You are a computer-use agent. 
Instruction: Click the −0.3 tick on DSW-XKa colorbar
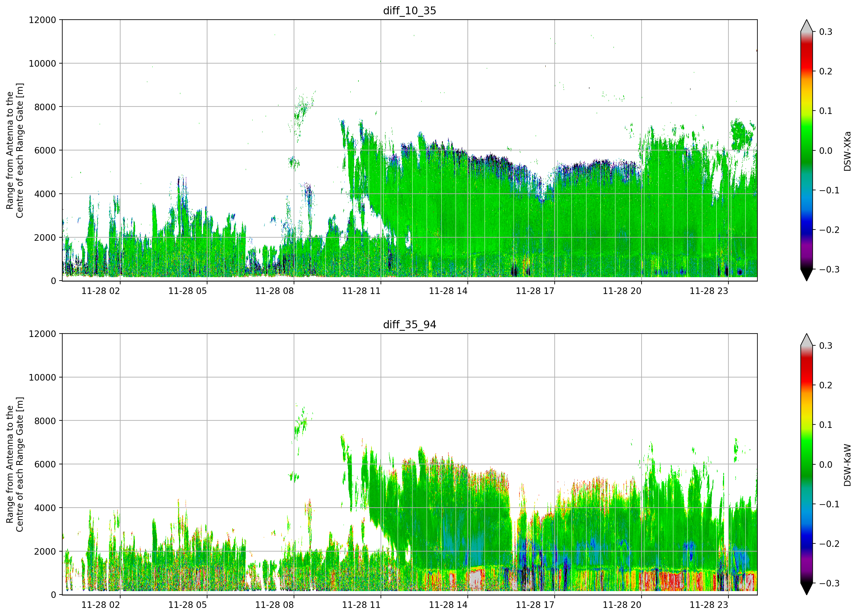[x=829, y=269]
